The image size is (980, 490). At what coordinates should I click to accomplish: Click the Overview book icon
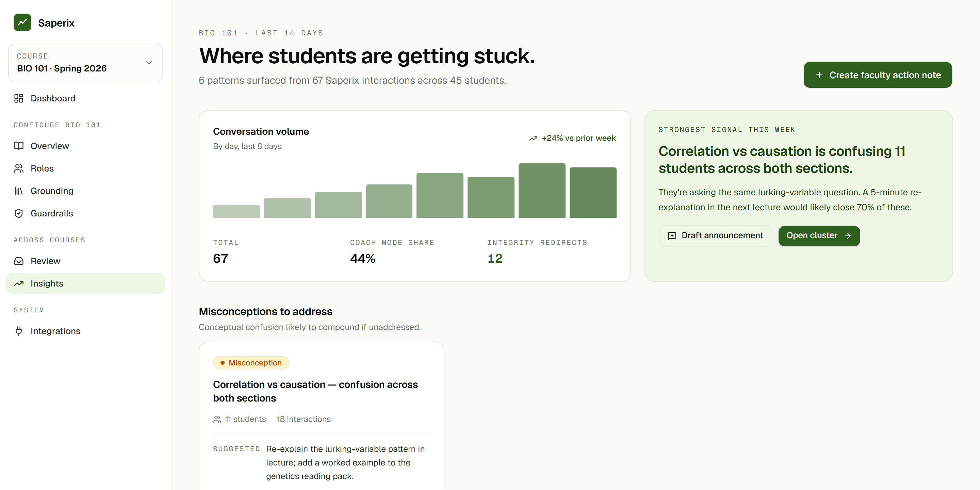click(19, 146)
